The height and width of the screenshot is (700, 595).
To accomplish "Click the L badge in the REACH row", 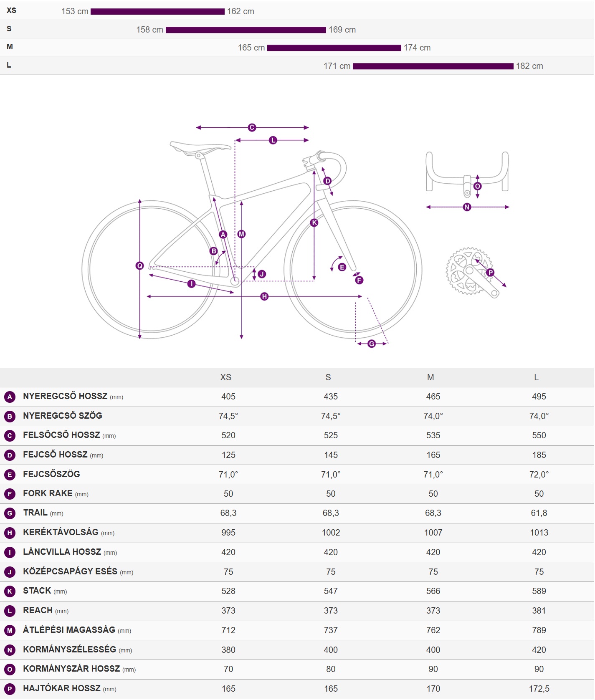I will pyautogui.click(x=10, y=611).
